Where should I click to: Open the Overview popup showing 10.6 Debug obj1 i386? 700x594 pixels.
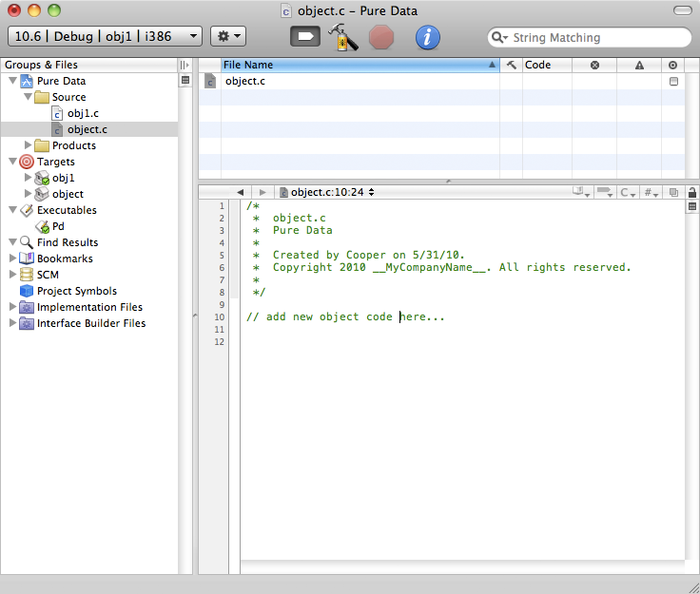pos(105,36)
